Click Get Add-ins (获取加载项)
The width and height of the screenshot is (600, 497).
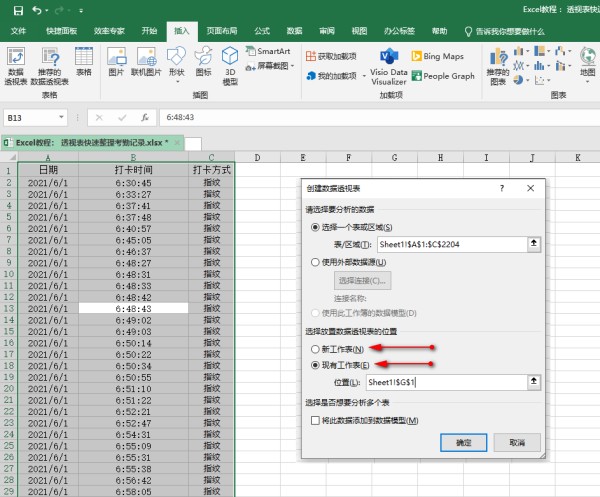[331, 56]
